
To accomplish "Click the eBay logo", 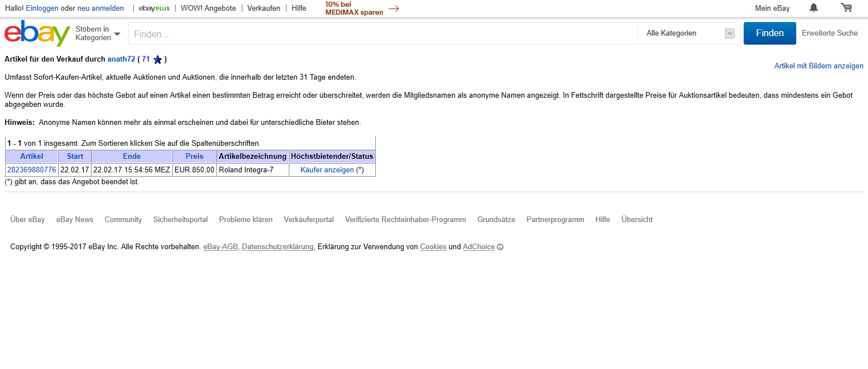I will tap(37, 33).
